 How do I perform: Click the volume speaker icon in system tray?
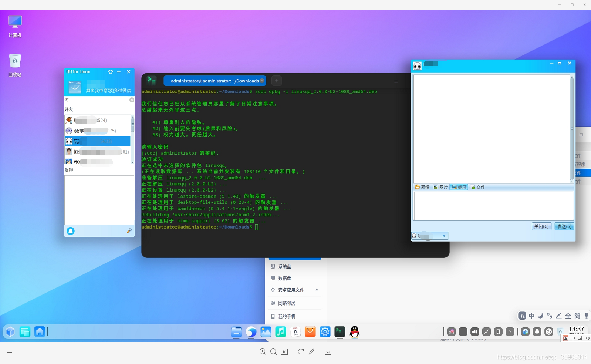(x=475, y=332)
